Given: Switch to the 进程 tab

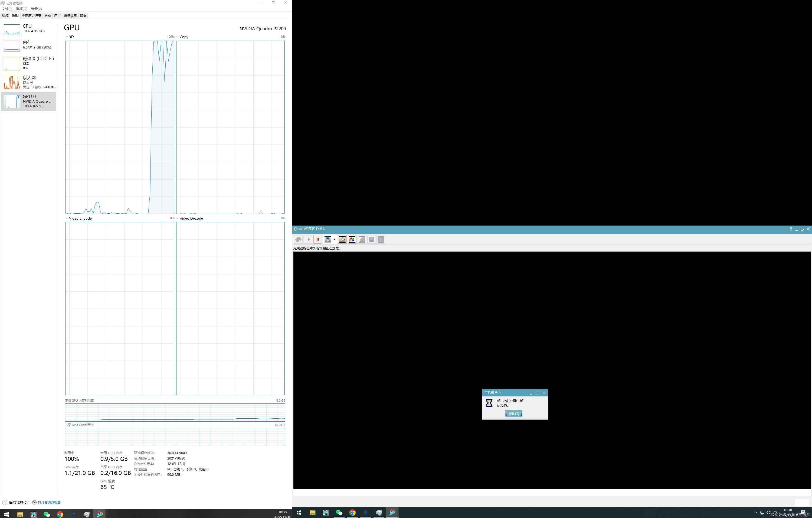Looking at the screenshot, I should click(x=5, y=16).
